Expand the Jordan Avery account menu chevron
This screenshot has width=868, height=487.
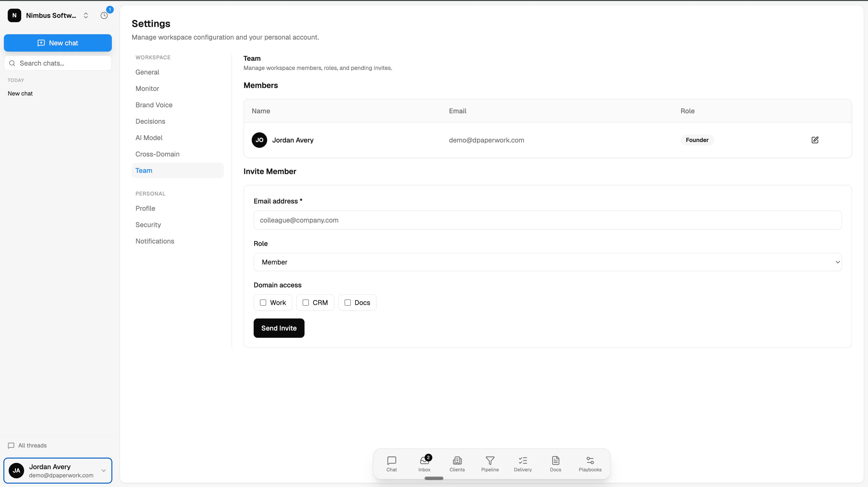[x=103, y=471]
